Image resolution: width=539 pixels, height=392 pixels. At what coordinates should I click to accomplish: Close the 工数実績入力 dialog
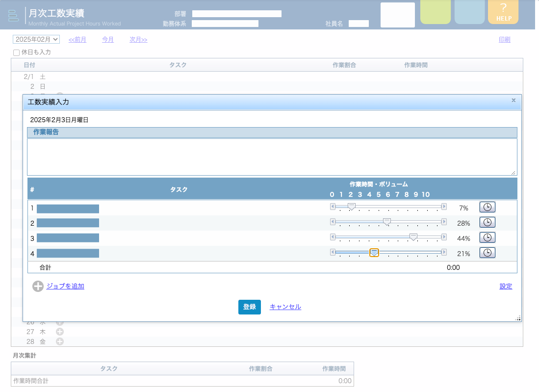click(x=513, y=100)
